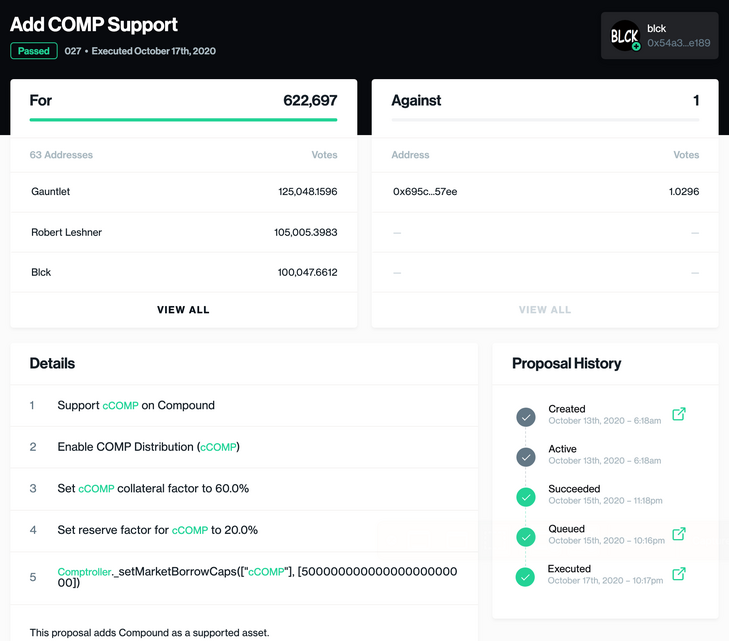Image resolution: width=729 pixels, height=641 pixels.
Task: Open against voter 0x695c...57ee
Action: (x=425, y=192)
